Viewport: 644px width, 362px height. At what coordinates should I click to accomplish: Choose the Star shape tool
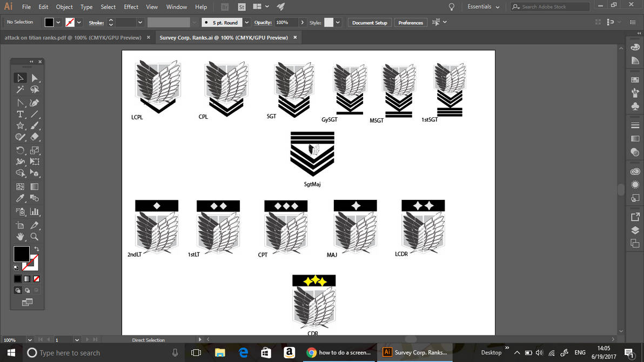click(x=19, y=126)
